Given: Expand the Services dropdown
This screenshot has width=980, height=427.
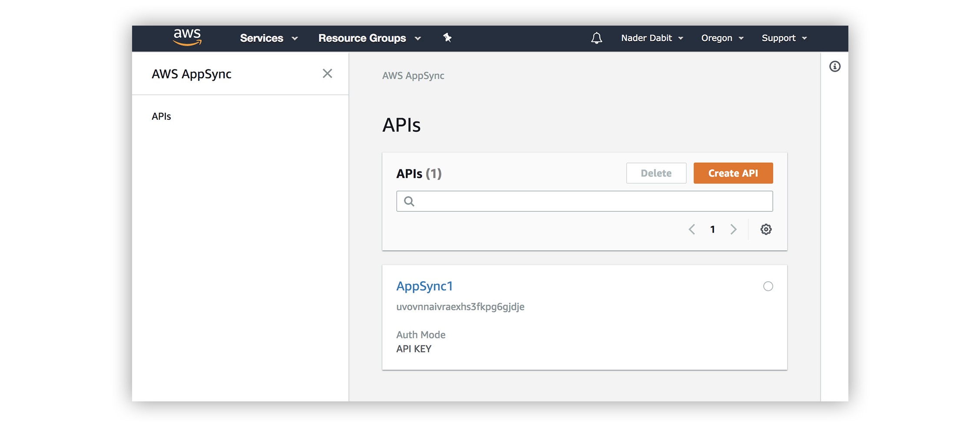Looking at the screenshot, I should pyautogui.click(x=268, y=38).
